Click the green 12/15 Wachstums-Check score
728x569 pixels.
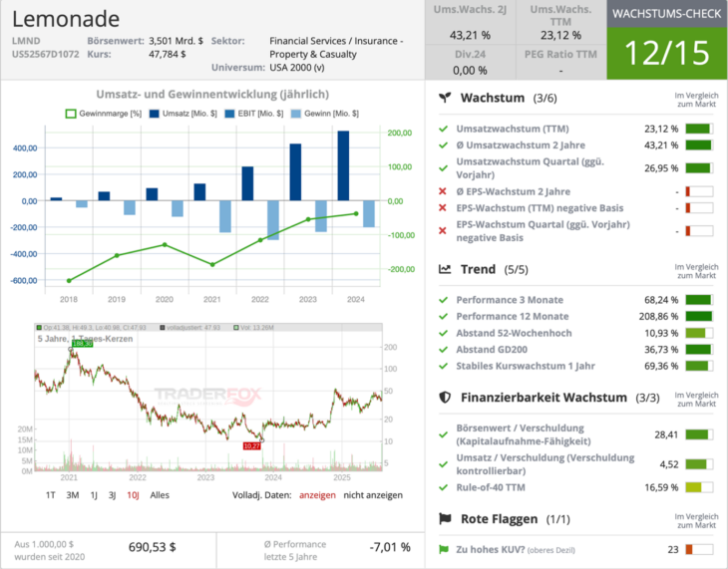pos(666,53)
